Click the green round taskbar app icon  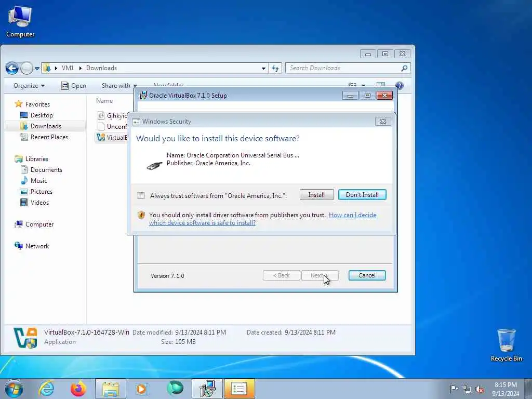(x=175, y=389)
